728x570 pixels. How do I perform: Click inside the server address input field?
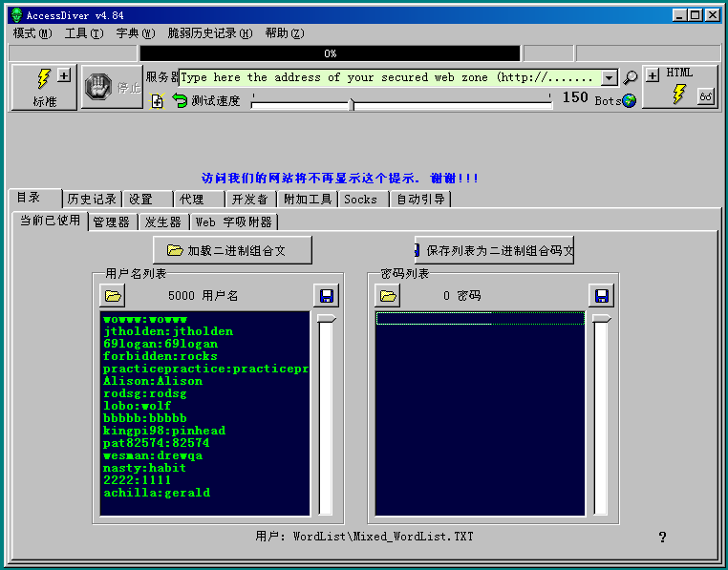pos(390,77)
